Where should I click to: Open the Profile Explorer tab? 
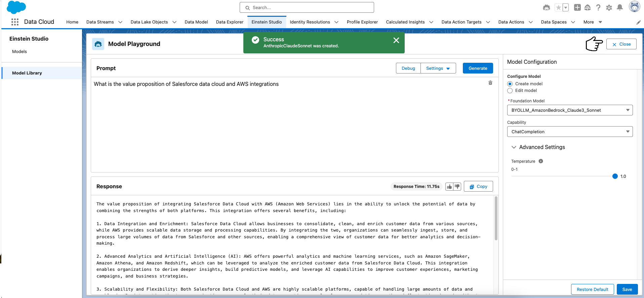pos(362,22)
